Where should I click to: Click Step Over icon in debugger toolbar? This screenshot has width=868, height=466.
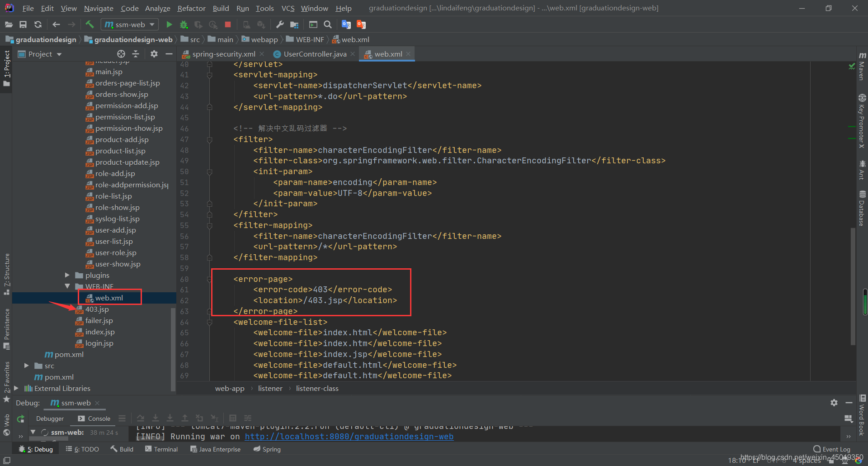[x=141, y=418]
